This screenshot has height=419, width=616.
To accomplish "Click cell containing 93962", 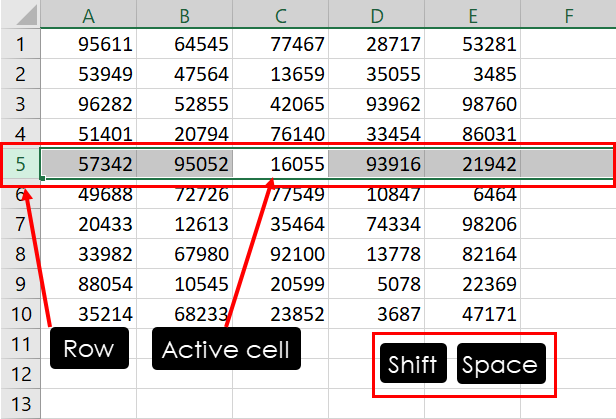I will [376, 104].
